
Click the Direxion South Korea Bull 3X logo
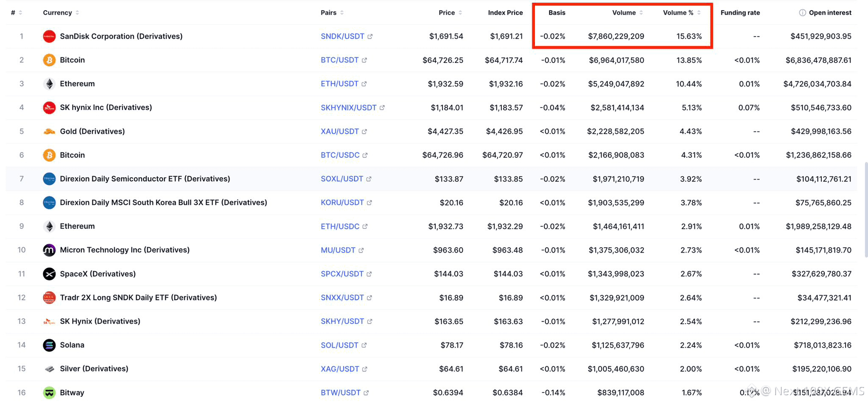[x=49, y=202]
